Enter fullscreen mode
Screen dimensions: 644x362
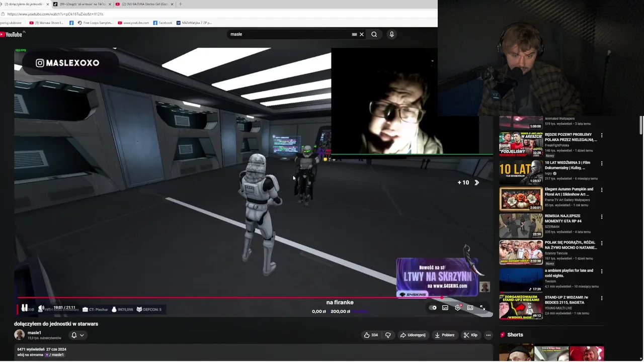482,308
